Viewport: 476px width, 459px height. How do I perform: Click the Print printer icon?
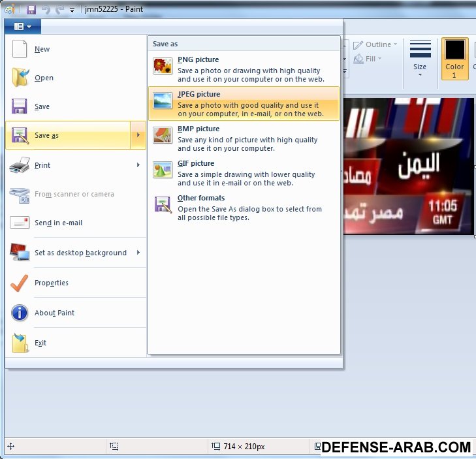click(20, 165)
